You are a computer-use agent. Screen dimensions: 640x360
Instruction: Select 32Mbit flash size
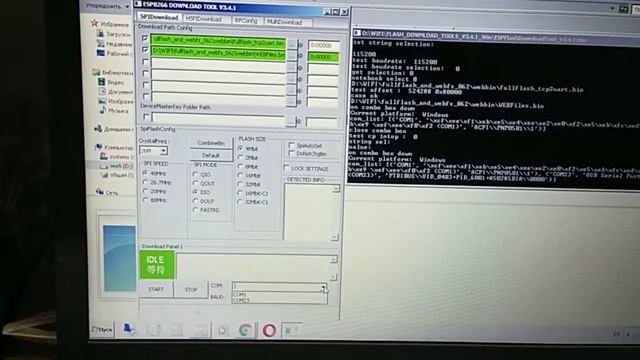point(240,184)
